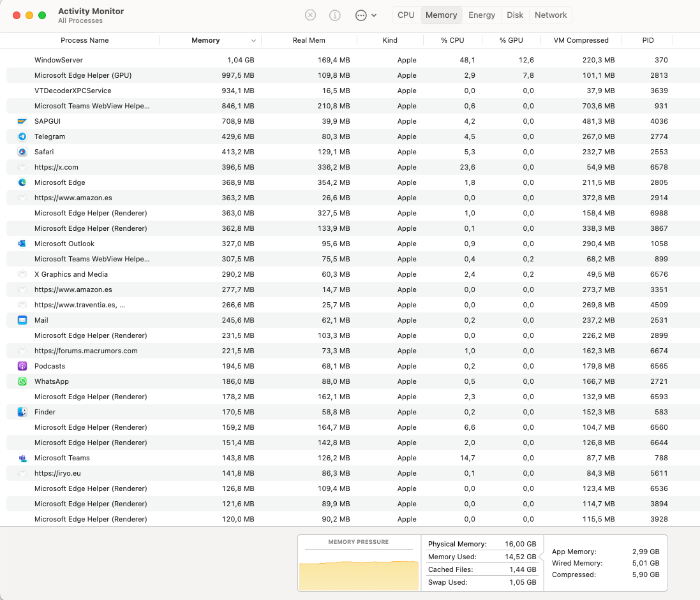Select the Finder process name

coord(45,412)
